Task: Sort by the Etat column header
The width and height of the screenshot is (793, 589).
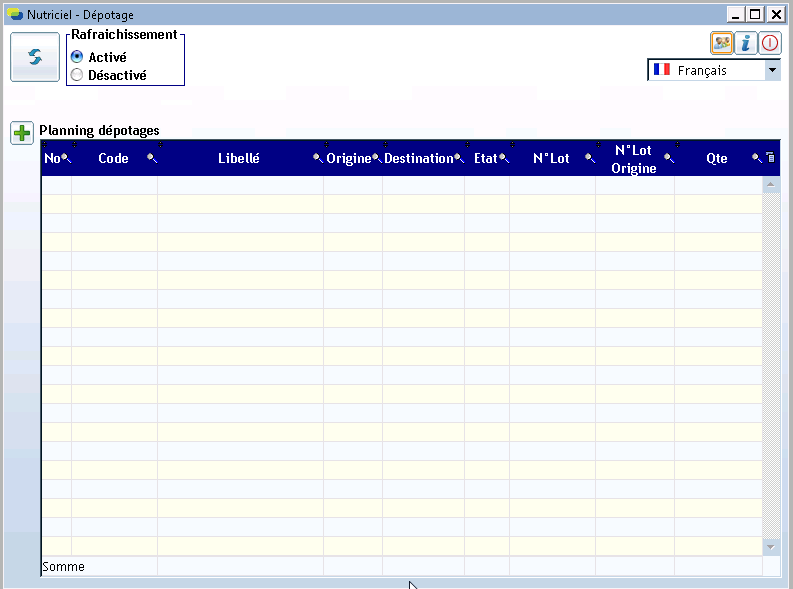Action: (x=486, y=159)
